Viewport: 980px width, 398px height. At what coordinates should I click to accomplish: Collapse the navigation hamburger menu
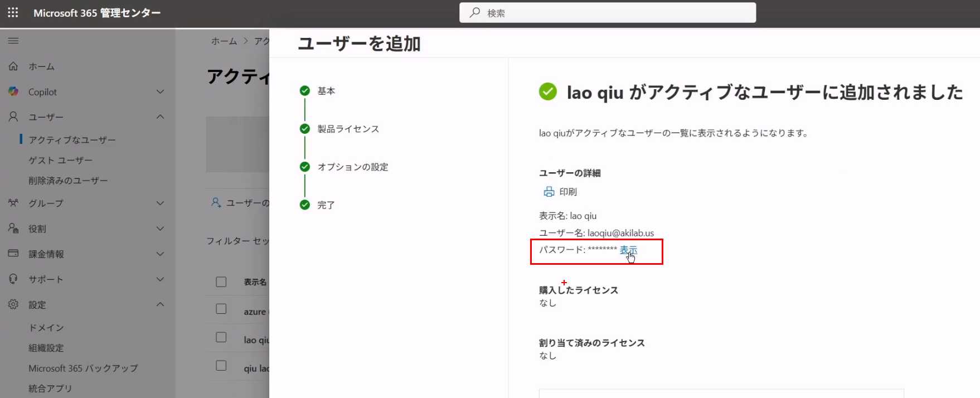(13, 41)
